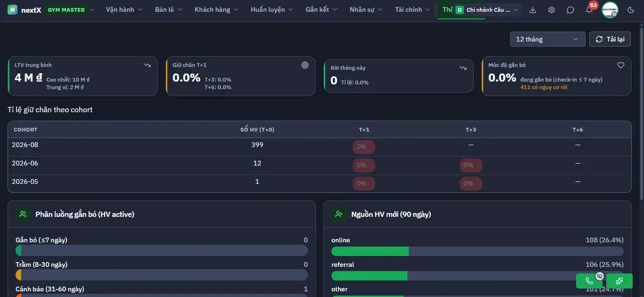Toggle dark mode with the moon icon
644x297 pixels.
tap(631, 10)
